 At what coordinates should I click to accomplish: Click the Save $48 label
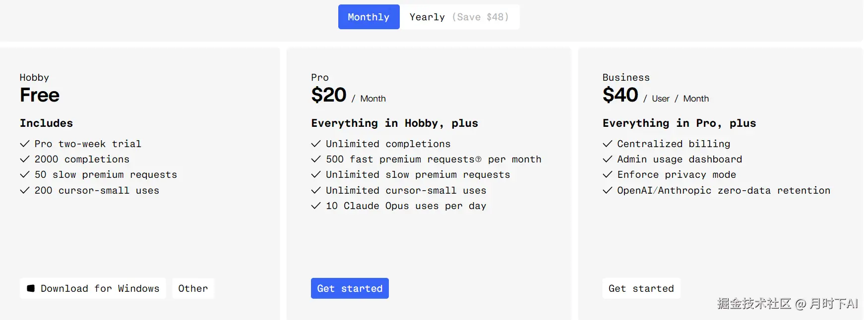(480, 17)
